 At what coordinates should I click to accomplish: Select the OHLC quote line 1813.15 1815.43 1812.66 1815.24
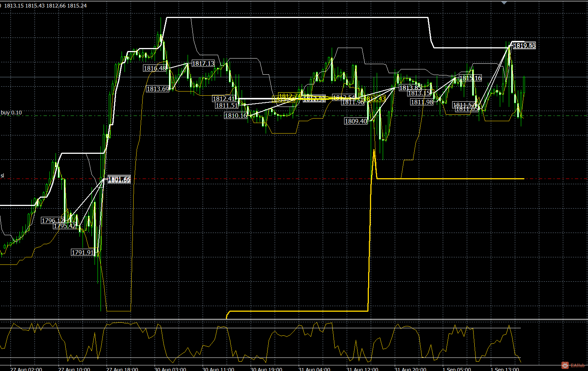45,6
